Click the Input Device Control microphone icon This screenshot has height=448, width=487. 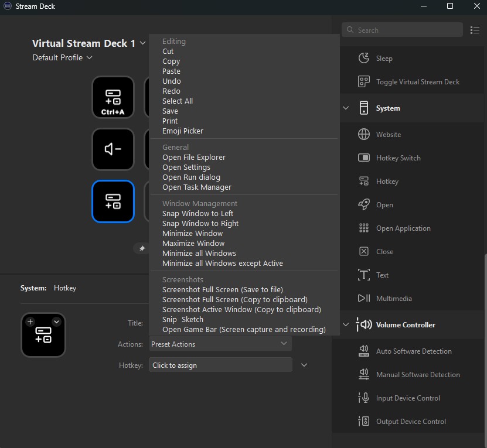364,398
